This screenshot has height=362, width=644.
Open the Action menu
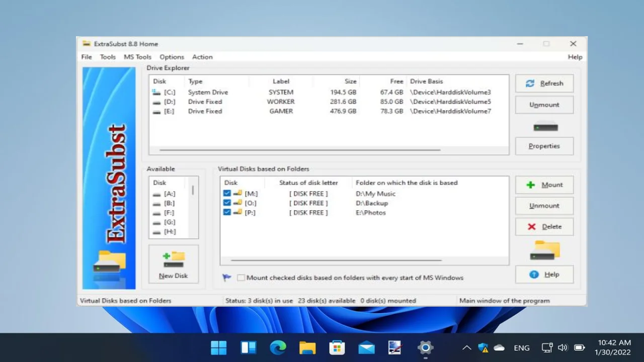point(202,57)
